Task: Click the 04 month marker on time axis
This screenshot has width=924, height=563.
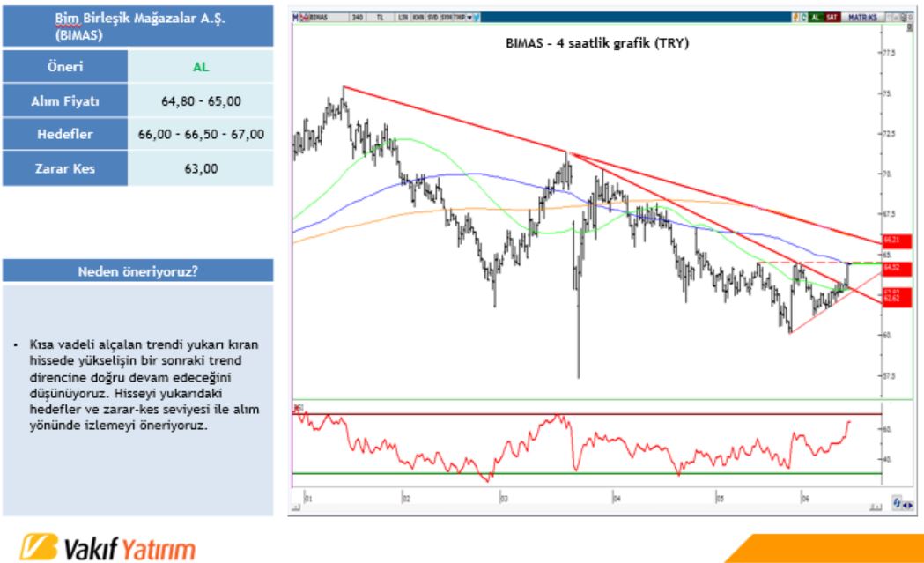Action: coord(617,498)
